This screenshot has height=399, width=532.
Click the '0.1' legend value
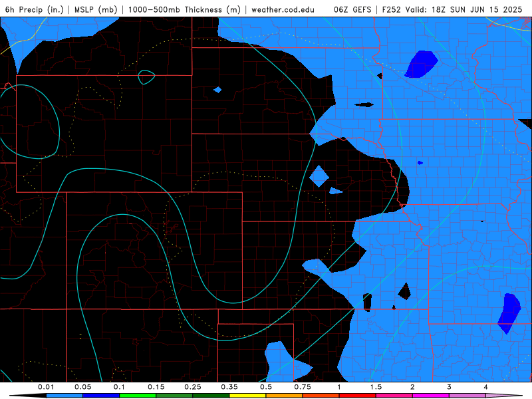(119, 387)
